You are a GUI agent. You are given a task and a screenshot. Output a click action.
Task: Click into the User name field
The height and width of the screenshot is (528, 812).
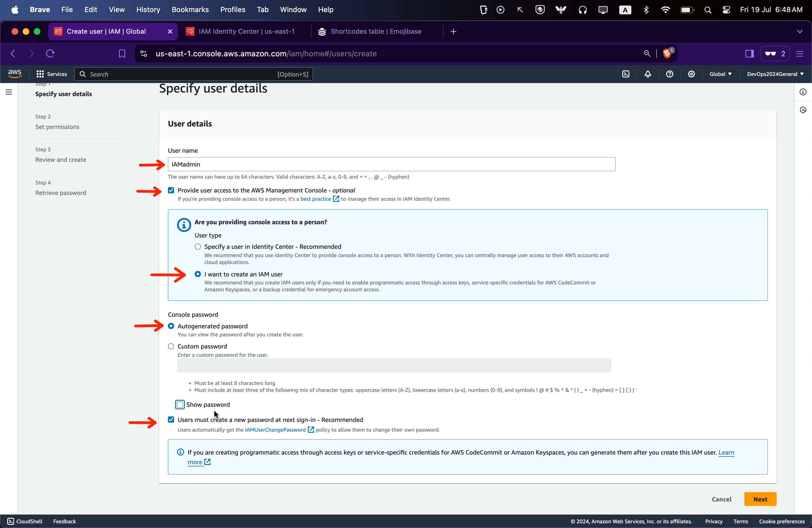(x=391, y=164)
